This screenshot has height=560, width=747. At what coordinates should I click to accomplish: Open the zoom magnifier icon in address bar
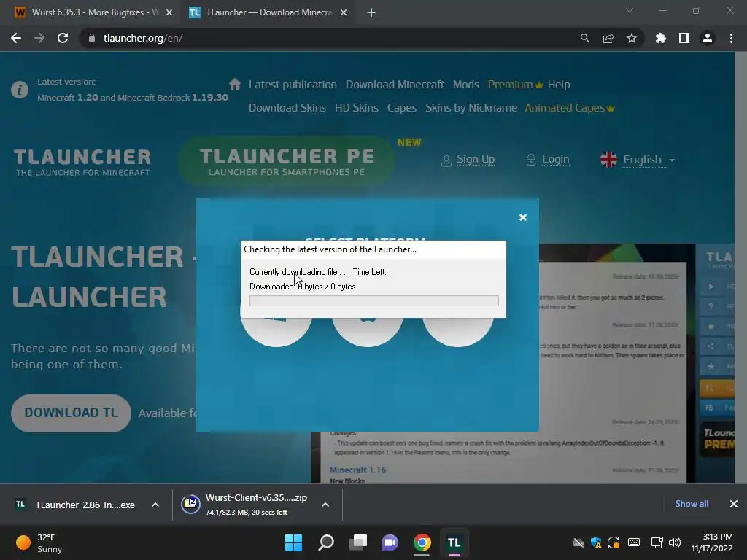tap(584, 38)
